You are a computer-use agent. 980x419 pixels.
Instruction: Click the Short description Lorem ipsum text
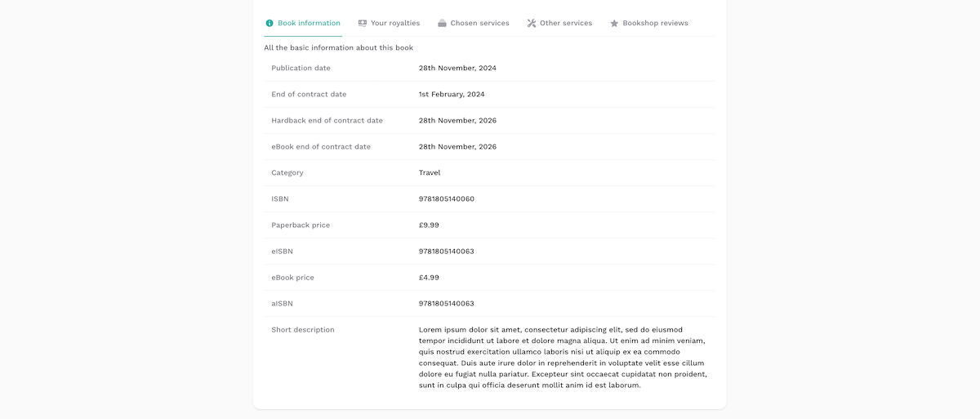click(x=563, y=357)
